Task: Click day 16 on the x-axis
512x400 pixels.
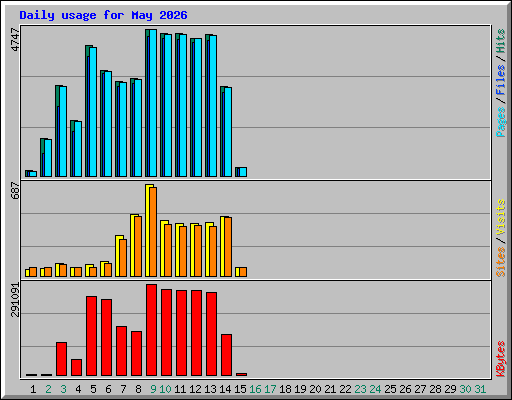Action: 255,389
